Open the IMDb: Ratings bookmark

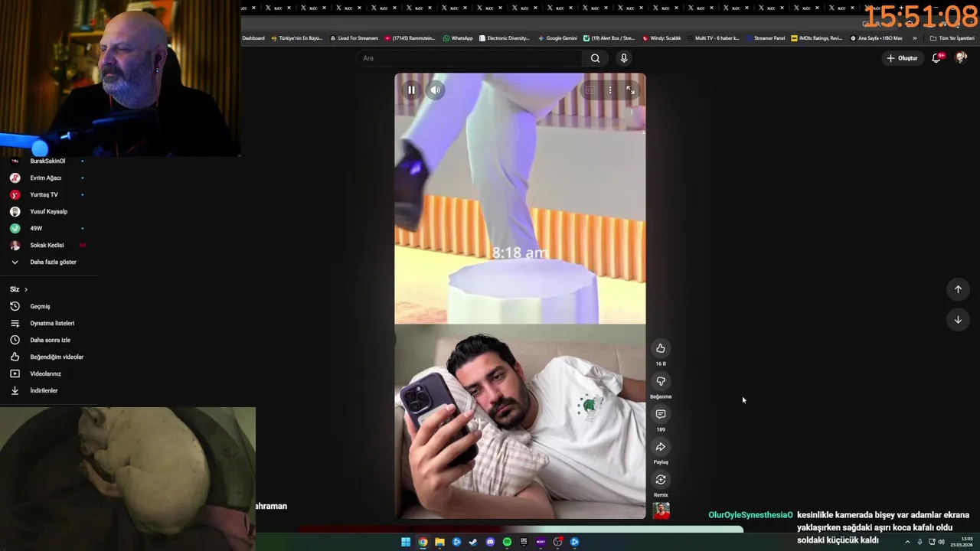coord(816,38)
